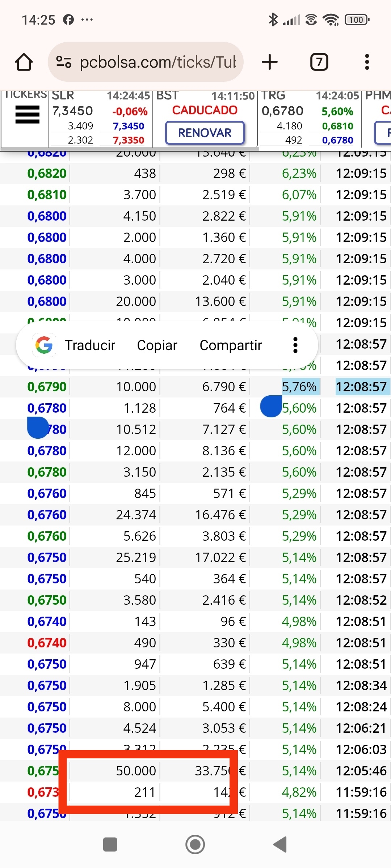The width and height of the screenshot is (391, 868).
Task: Click the RENOVAR button for BST
Action: 205,133
